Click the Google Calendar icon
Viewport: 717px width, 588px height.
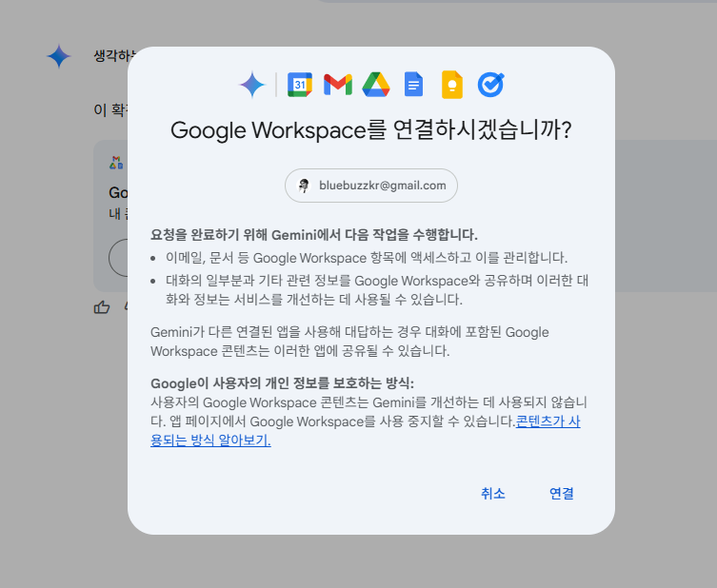point(300,85)
